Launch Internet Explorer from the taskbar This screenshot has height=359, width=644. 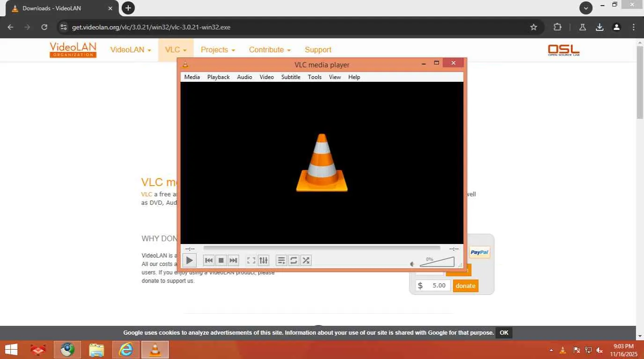coord(126,350)
